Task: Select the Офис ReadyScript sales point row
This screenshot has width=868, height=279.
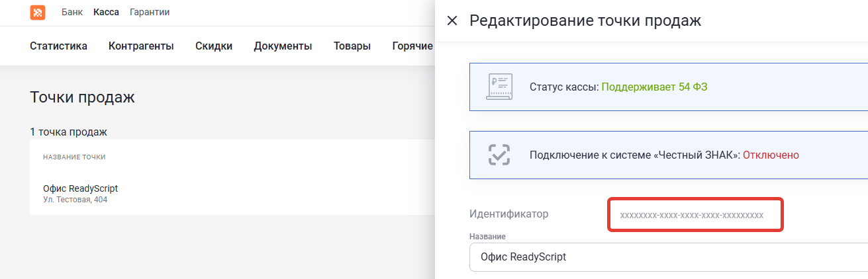Action: pos(232,194)
